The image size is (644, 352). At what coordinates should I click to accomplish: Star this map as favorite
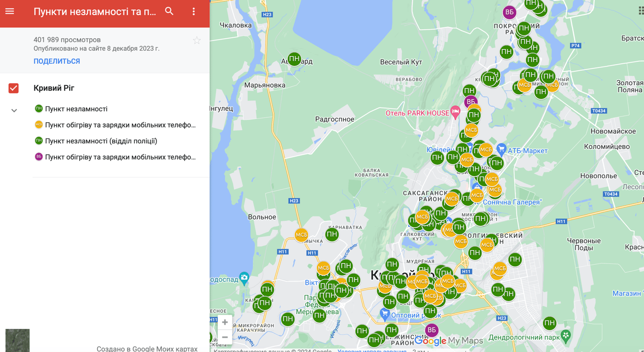coord(197,41)
